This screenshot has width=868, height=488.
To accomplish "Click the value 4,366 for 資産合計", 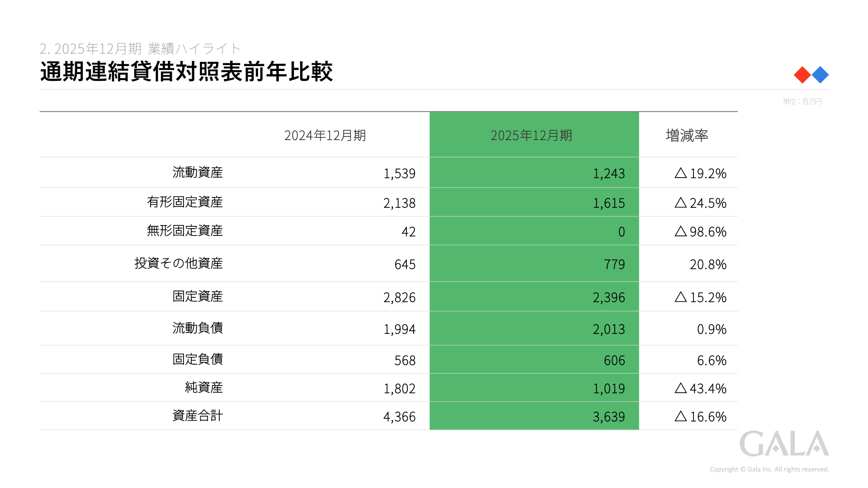I will click(x=399, y=417).
